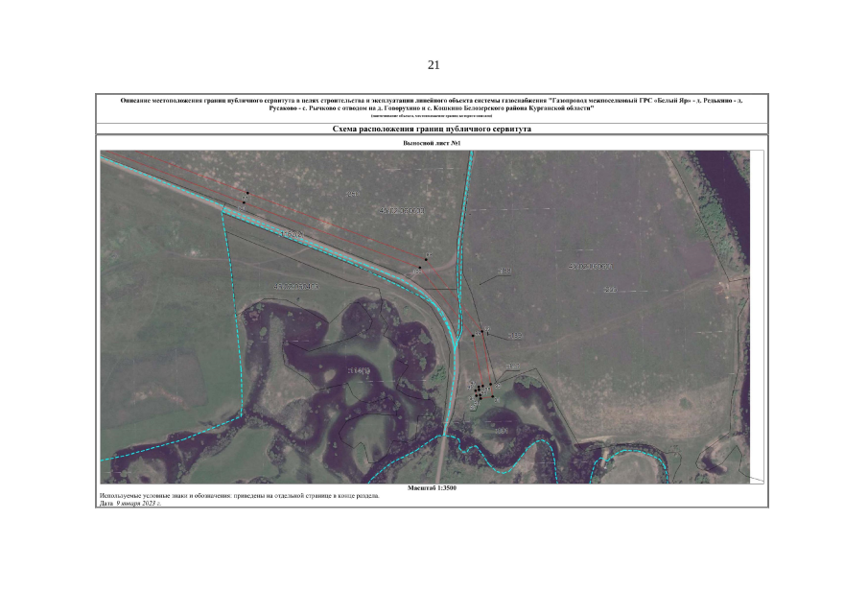The width and height of the screenshot is (868, 614).
Task: Click the black boundary points near the road junction
Action: point(422,263)
